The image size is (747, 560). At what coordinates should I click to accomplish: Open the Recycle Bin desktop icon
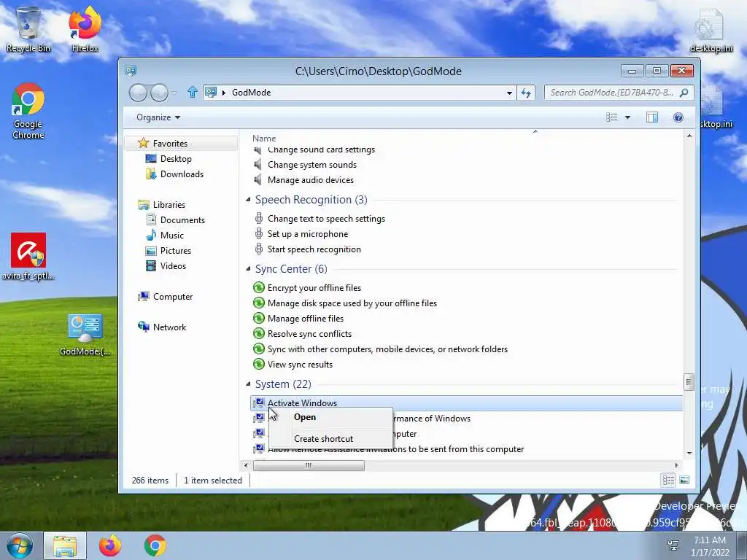click(28, 29)
